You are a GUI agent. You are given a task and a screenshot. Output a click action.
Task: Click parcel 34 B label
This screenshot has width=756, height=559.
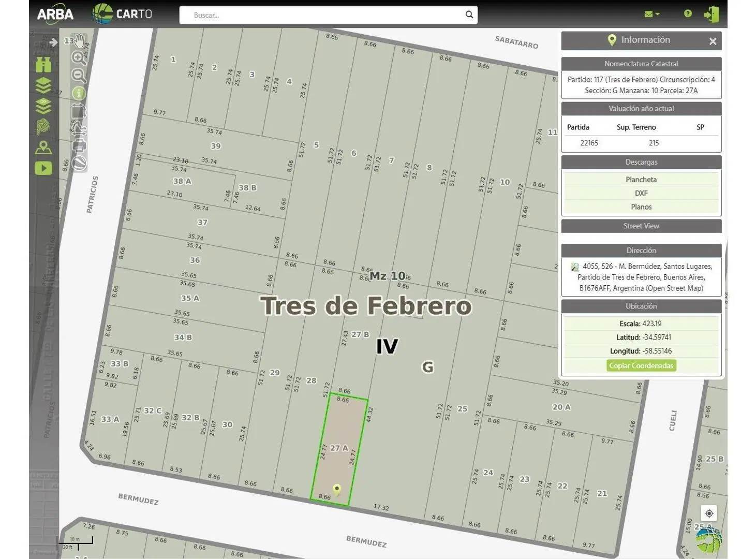[183, 337]
